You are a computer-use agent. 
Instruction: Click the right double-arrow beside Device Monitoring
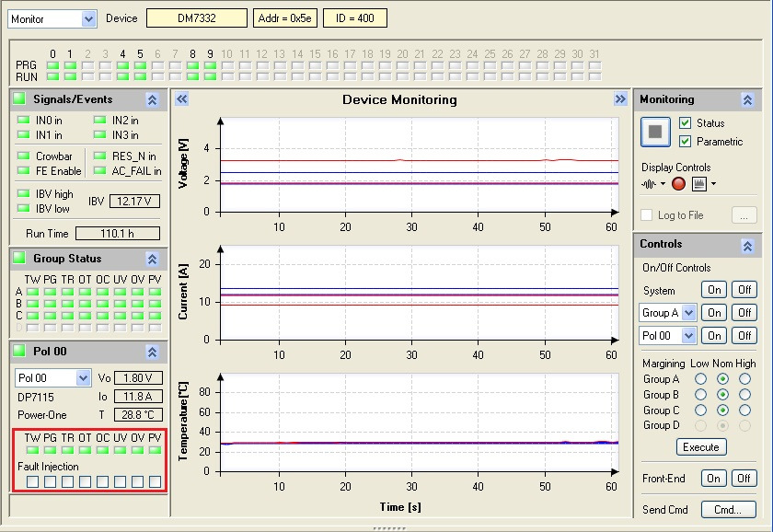coord(620,99)
